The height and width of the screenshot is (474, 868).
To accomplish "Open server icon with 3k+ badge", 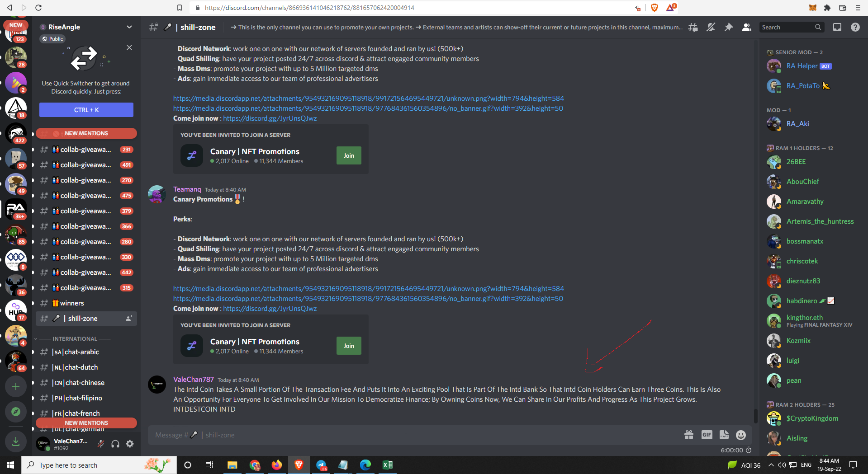I will pyautogui.click(x=16, y=209).
